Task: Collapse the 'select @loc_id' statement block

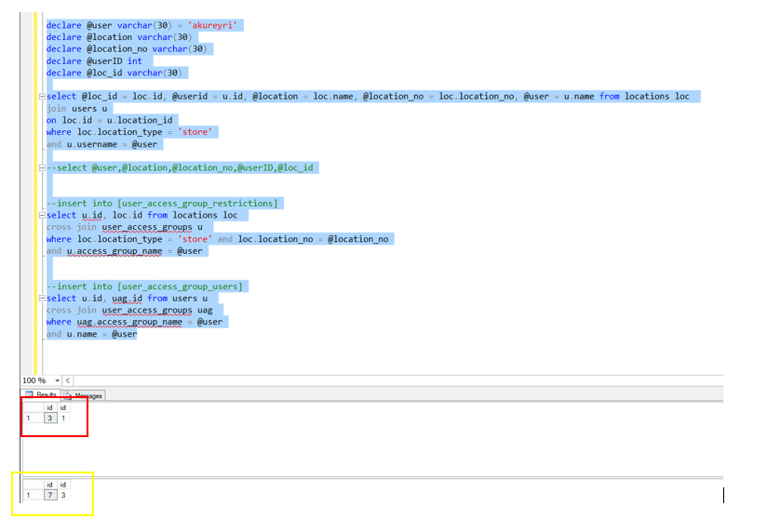Action: (42, 97)
